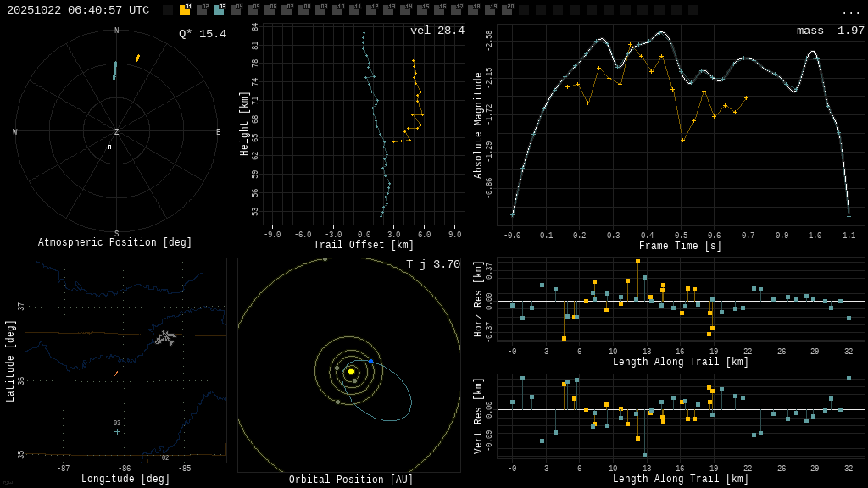Select the station 03 cross marker on map
Image resolution: width=868 pixels, height=488 pixels.
tap(117, 431)
